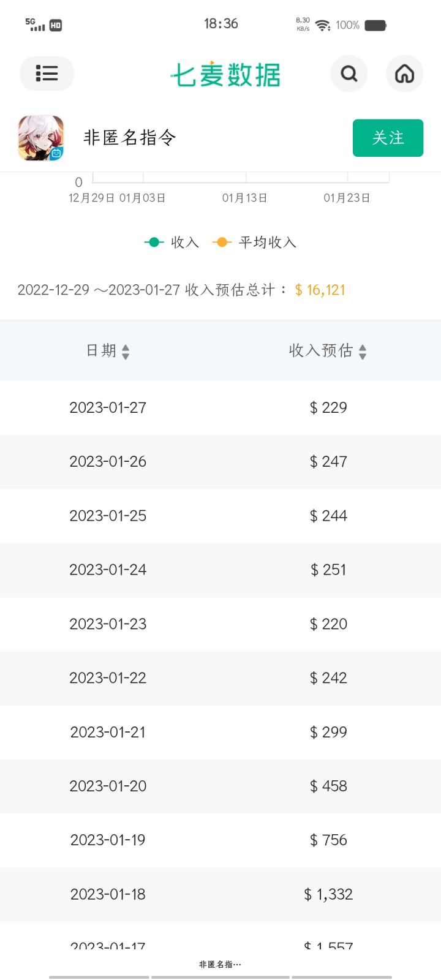Open the 非匿名指令 app icon
The height and width of the screenshot is (980, 441).
41,138
